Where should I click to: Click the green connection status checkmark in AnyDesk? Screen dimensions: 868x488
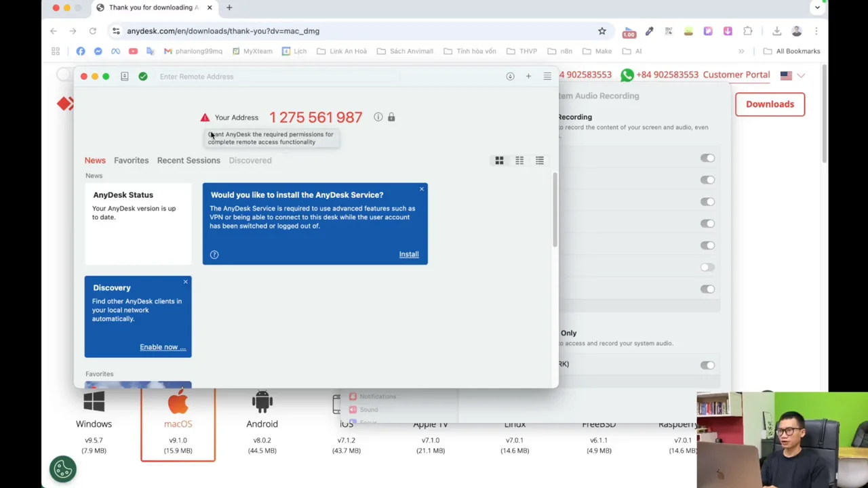coord(143,77)
